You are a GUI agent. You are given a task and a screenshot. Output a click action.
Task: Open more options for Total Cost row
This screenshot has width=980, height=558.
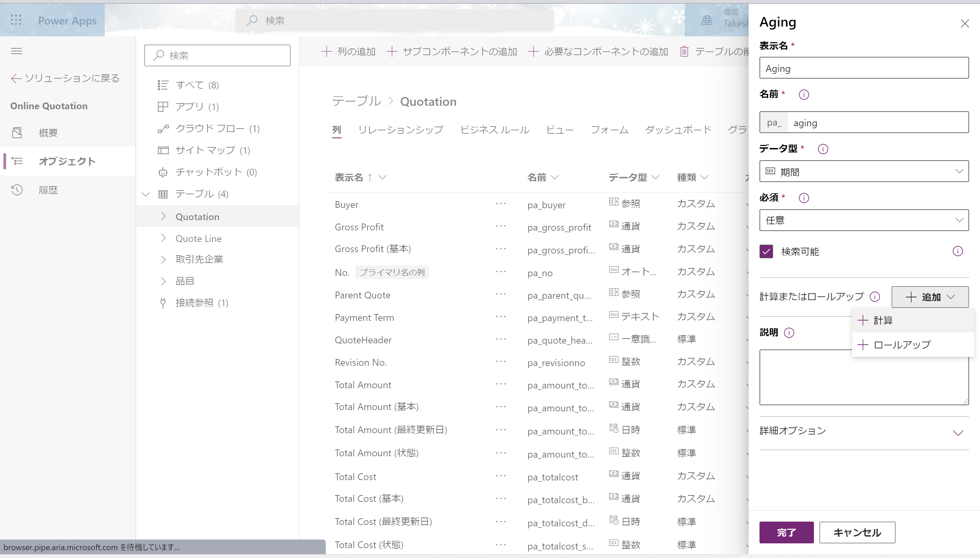point(501,476)
